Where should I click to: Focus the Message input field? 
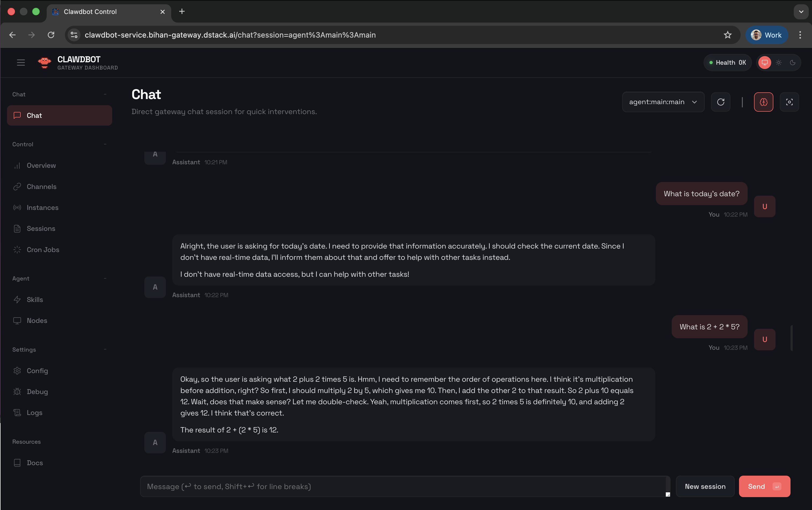pos(405,486)
